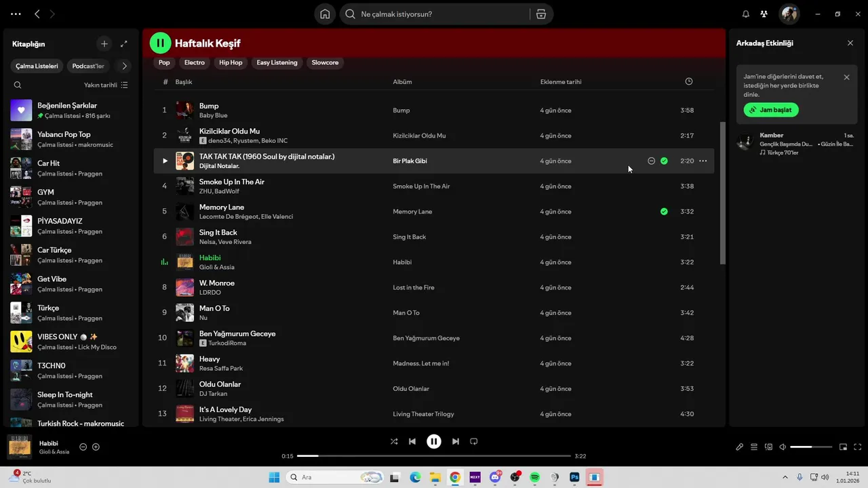868x488 pixels.
Task: Open 'Beğenilen Şarkılar' playlist
Action: tap(71, 110)
